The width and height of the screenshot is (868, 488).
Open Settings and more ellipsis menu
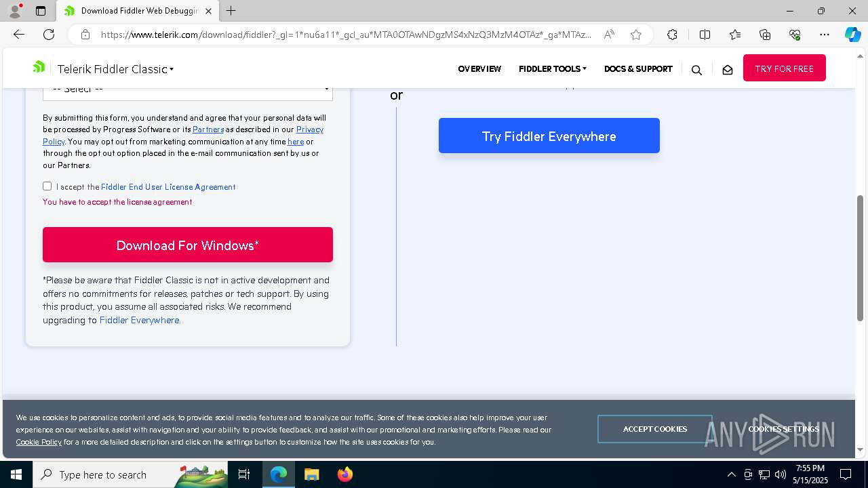coord(825,35)
